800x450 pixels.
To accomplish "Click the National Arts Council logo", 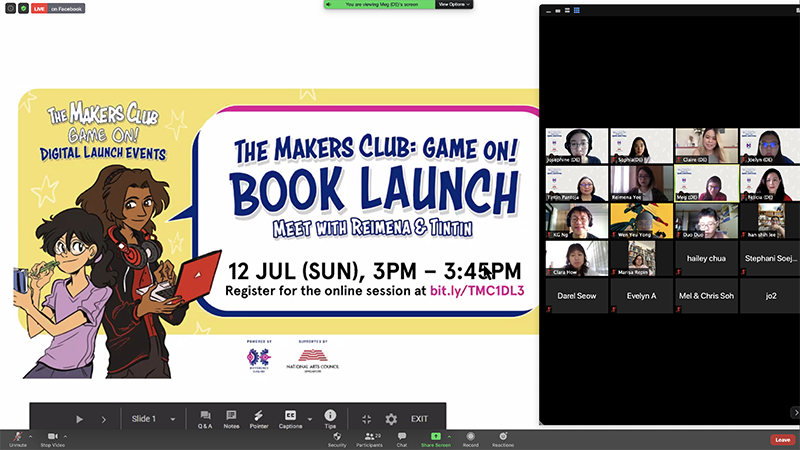I will [x=313, y=360].
